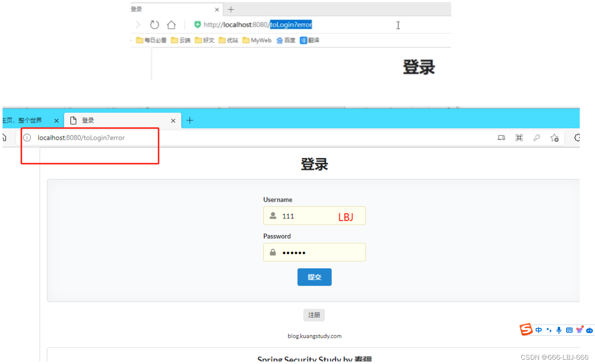Open new tab in upper browser window
Viewport: 595px width, 364px height.
(231, 9)
